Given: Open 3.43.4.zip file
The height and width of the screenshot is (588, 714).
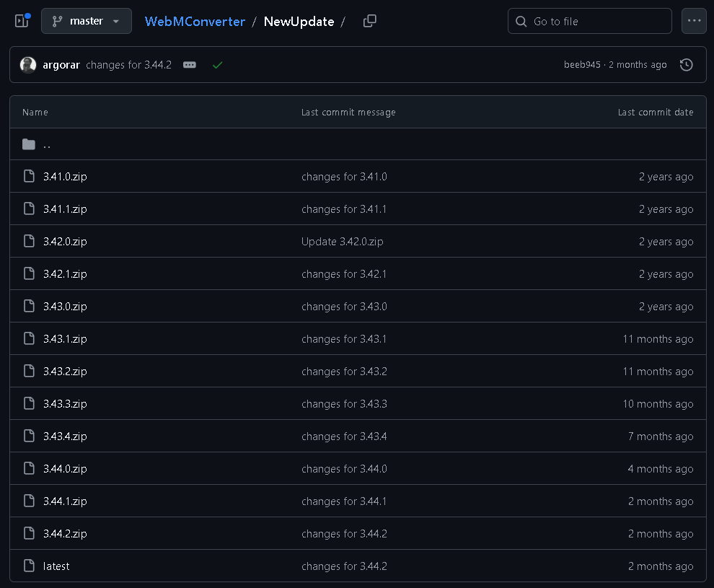Looking at the screenshot, I should click(65, 436).
